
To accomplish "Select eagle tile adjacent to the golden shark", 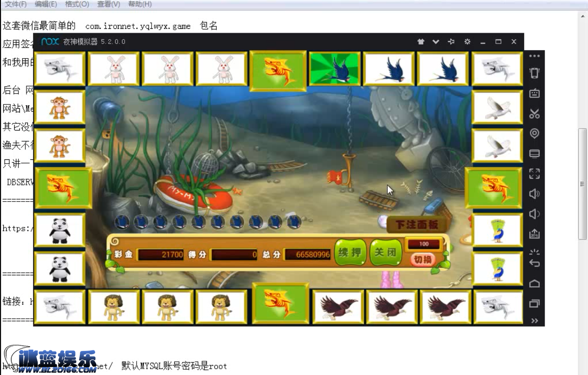I will click(338, 307).
